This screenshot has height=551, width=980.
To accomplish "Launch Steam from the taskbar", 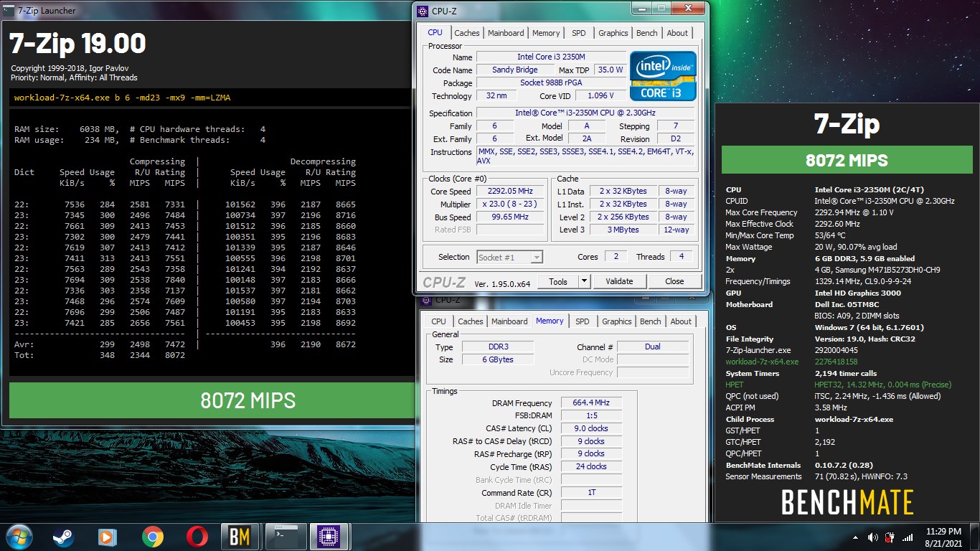I will coord(62,537).
